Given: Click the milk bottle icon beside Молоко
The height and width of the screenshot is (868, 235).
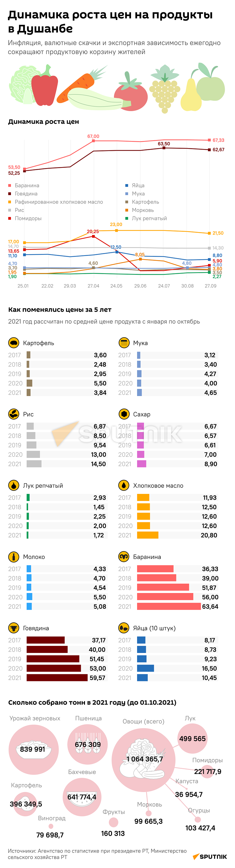Looking at the screenshot, I should click(14, 557).
